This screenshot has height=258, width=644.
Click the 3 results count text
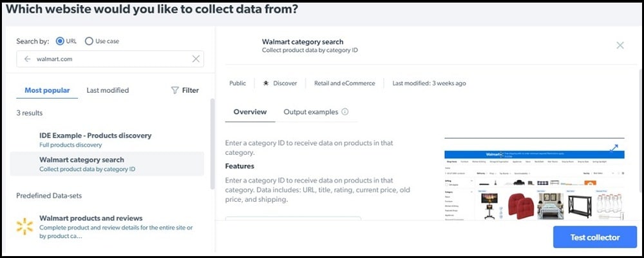tap(29, 113)
